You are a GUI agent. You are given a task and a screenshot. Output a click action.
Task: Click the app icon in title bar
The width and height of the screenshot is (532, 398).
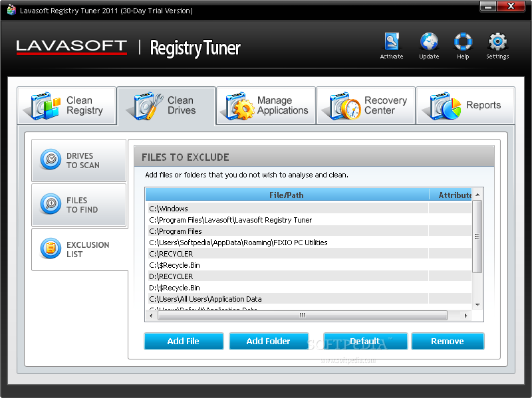point(11,10)
